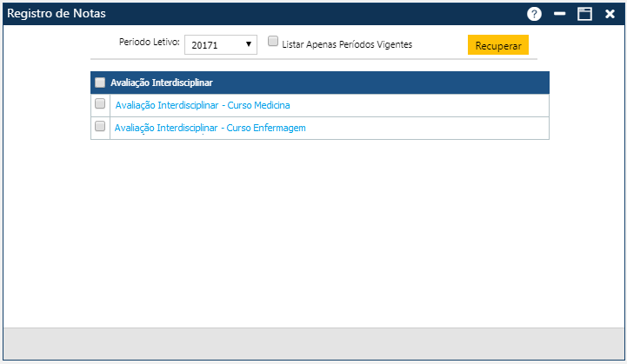
Task: Check the Curso Medicina row checkbox
Action: (100, 104)
